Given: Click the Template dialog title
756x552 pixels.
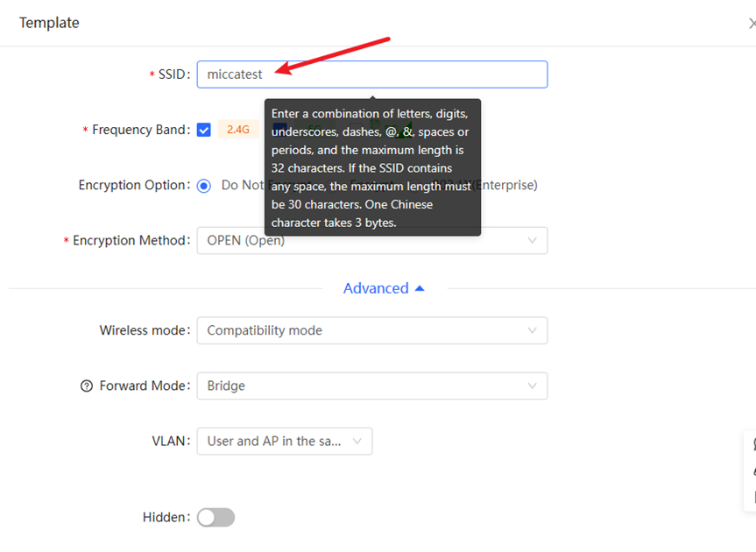Looking at the screenshot, I should pos(49,23).
